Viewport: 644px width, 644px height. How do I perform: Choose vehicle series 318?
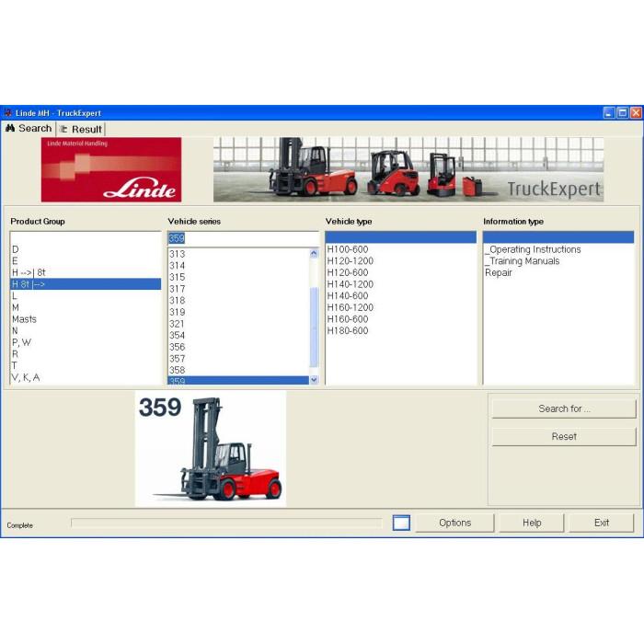[x=238, y=300]
